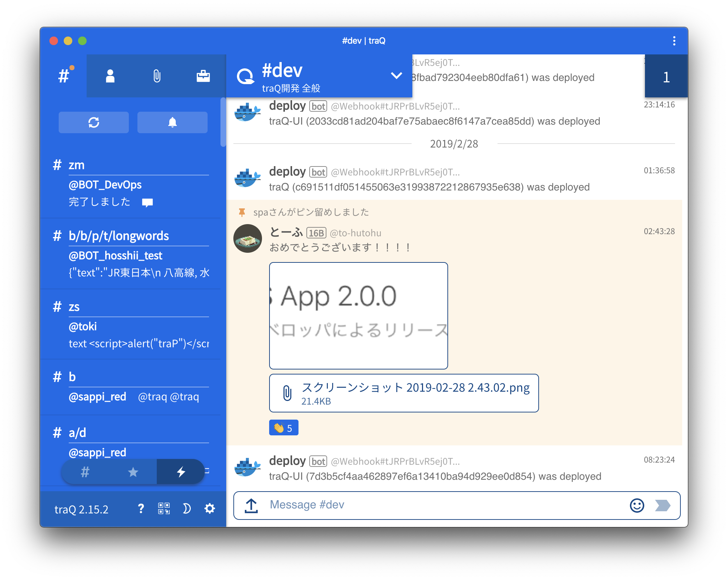This screenshot has height=580, width=728.
Task: Open the attachments clip tab
Action: click(x=157, y=76)
